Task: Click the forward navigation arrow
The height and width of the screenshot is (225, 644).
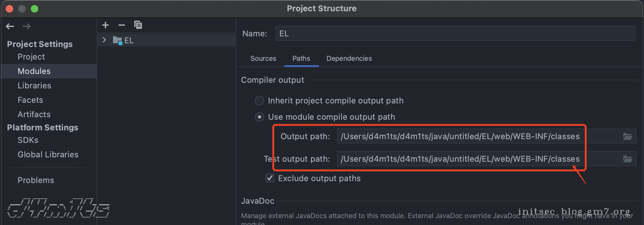Action: 27,26
